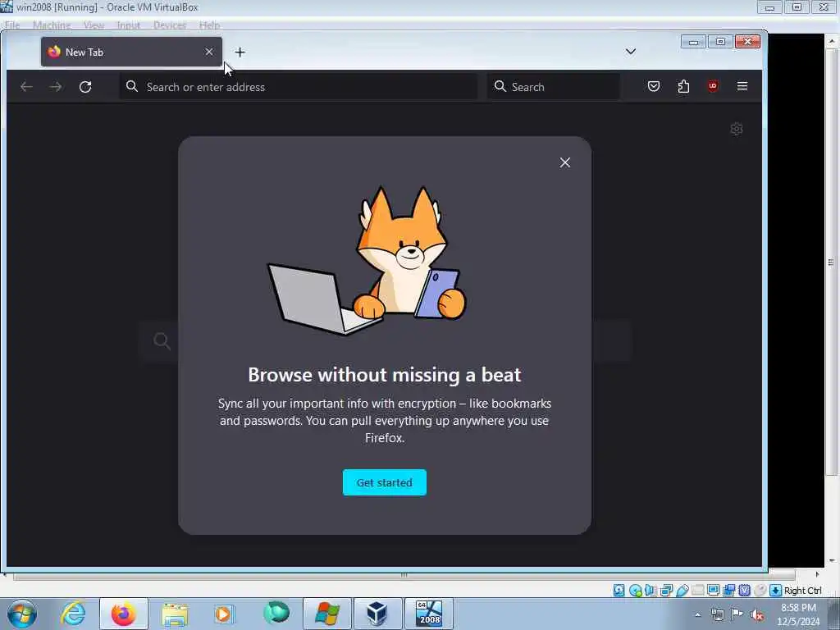The image size is (840, 630).
Task: Minimize the Firefox guest window
Action: 693,42
